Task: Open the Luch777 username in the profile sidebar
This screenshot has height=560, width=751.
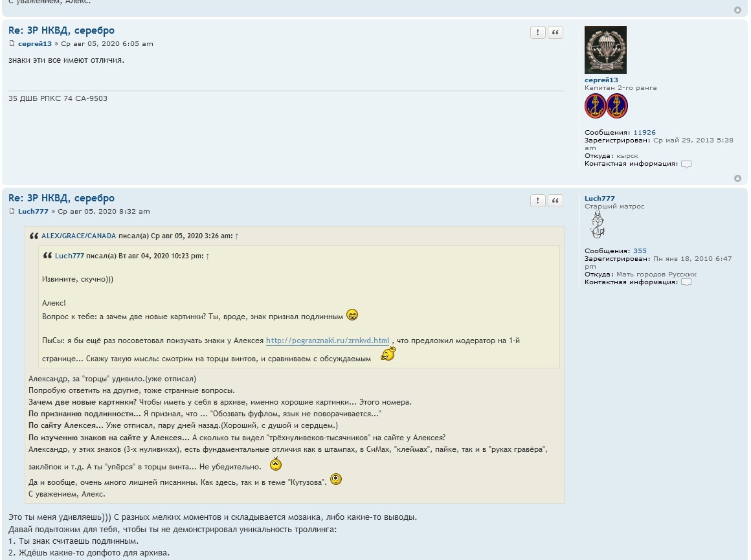Action: click(x=600, y=199)
